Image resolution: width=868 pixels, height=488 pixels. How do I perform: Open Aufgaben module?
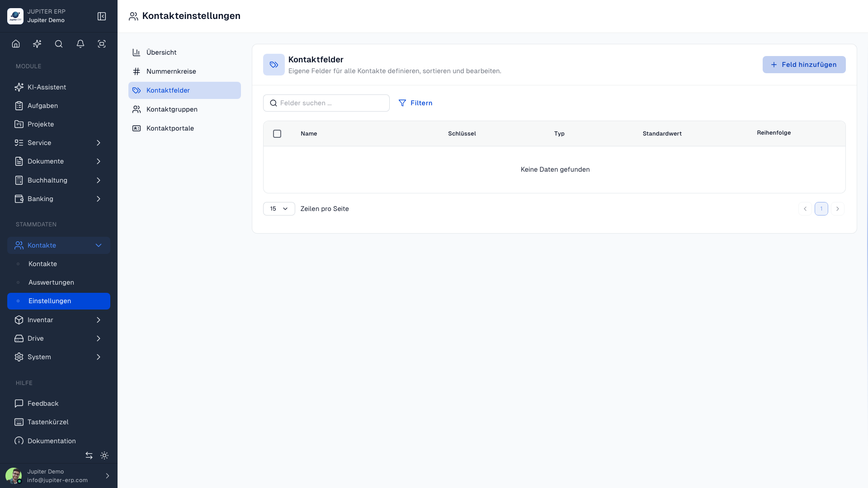pyautogui.click(x=59, y=106)
